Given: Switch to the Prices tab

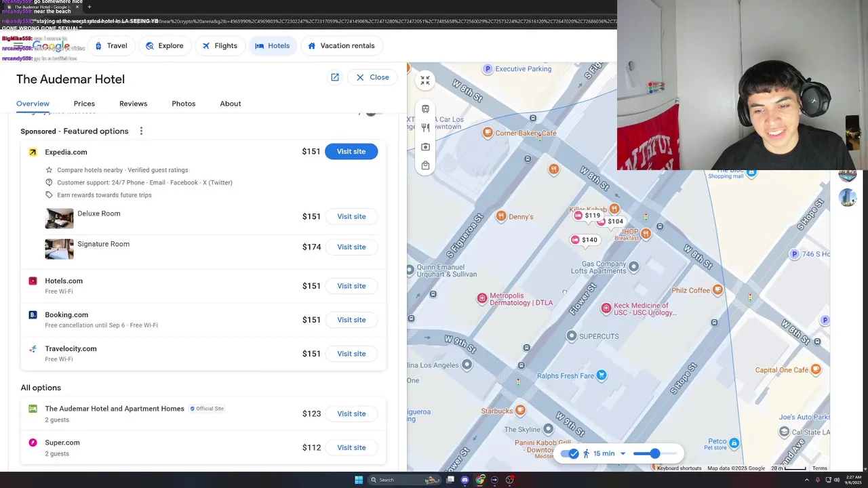Looking at the screenshot, I should click(84, 104).
